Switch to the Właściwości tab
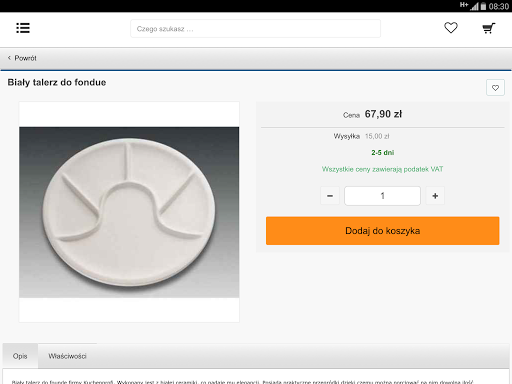Image resolution: width=512 pixels, height=384 pixels. [67, 356]
